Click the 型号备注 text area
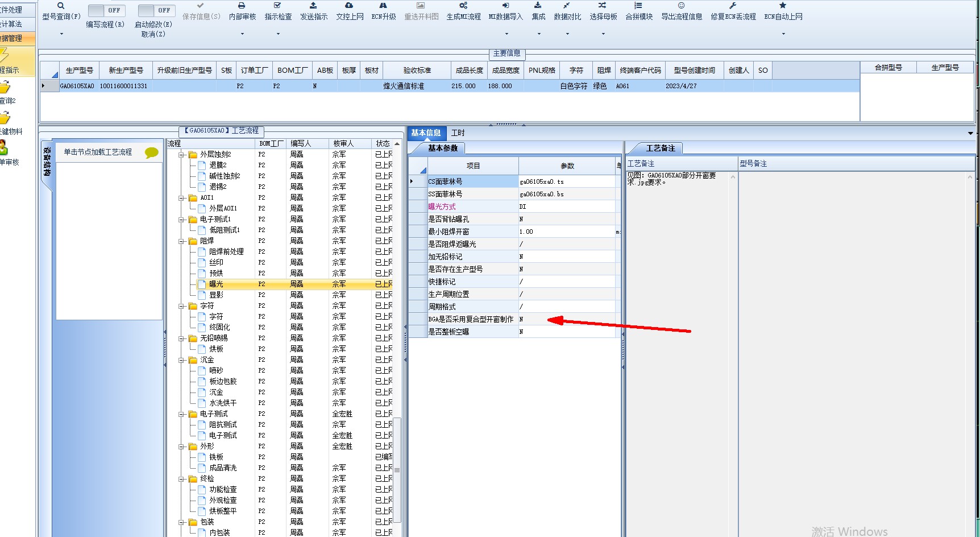This screenshot has width=980, height=537. tap(856, 353)
